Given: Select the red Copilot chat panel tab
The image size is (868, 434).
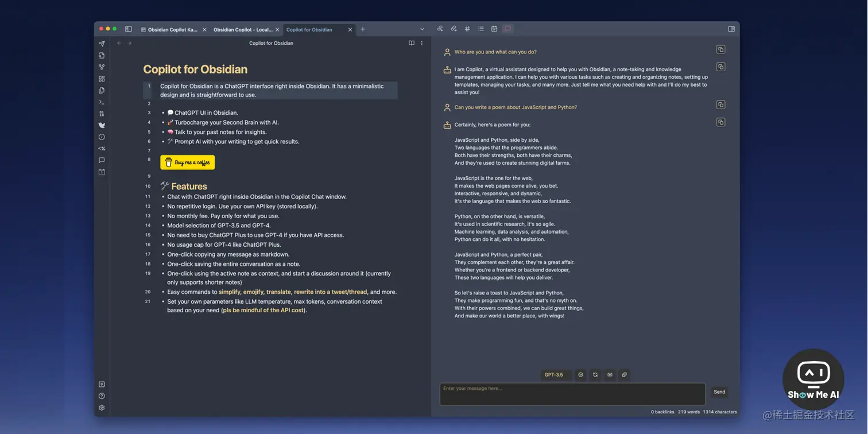Looking at the screenshot, I should click(508, 29).
